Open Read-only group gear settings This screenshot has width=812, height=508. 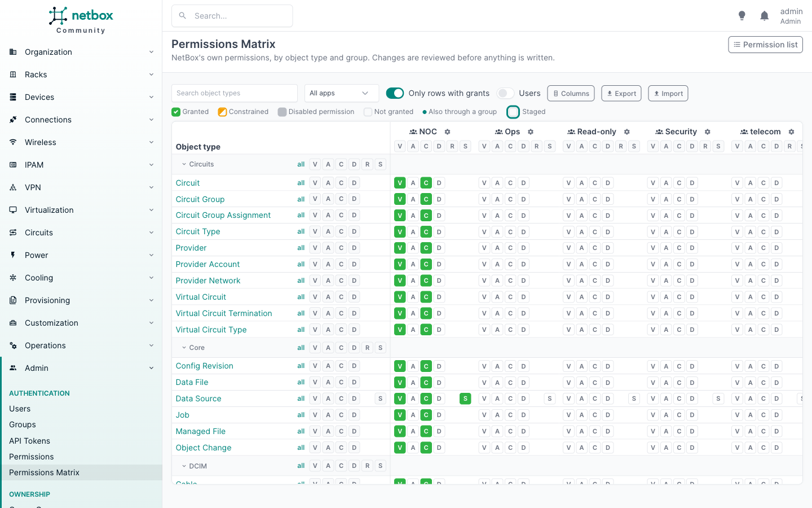click(x=626, y=132)
